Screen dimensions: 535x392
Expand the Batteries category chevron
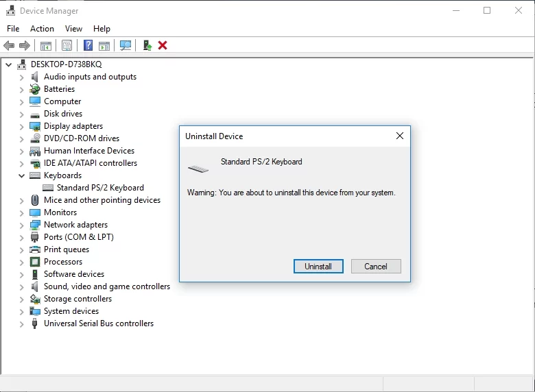[21, 90]
